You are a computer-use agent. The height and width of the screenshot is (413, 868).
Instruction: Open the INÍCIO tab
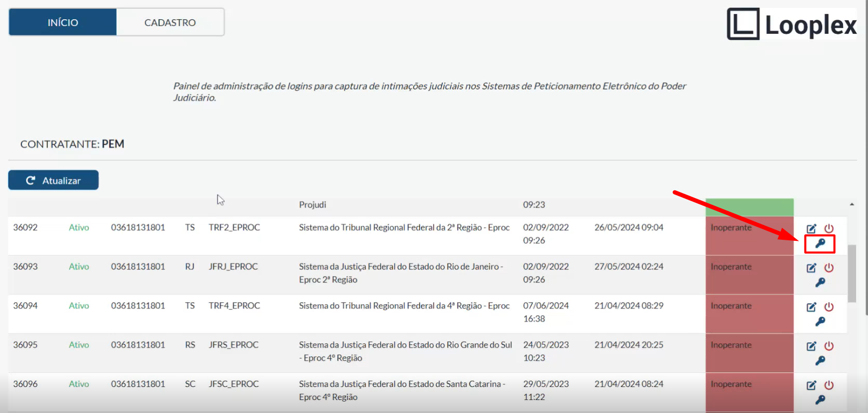click(62, 22)
